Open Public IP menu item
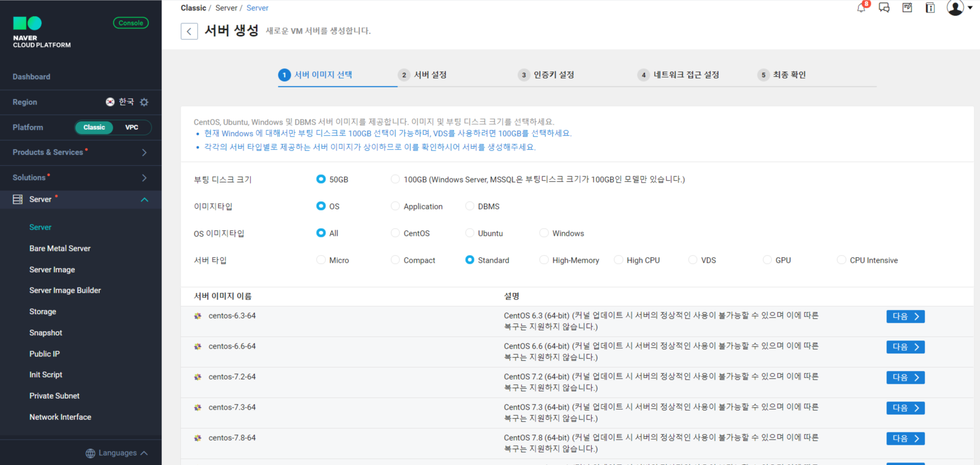Screen dimensions: 980x465 point(44,354)
